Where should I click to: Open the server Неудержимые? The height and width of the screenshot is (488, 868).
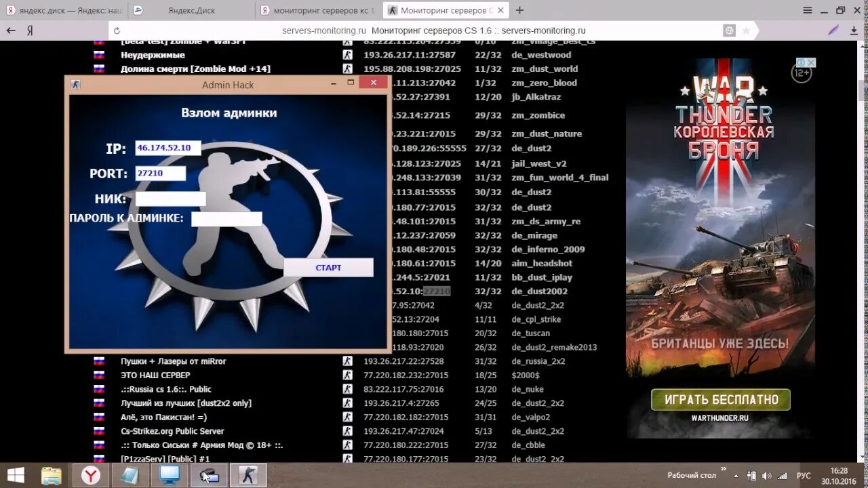(x=153, y=55)
